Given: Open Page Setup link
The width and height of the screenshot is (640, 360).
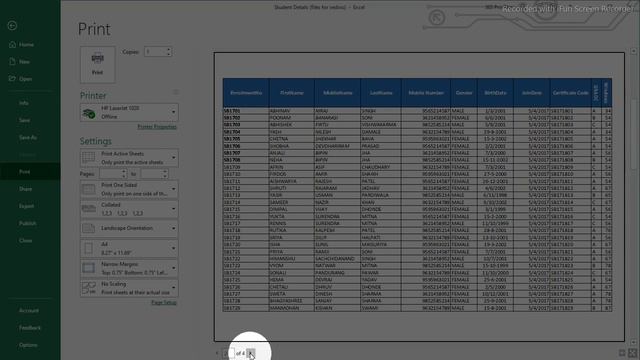Looking at the screenshot, I should pos(164,302).
